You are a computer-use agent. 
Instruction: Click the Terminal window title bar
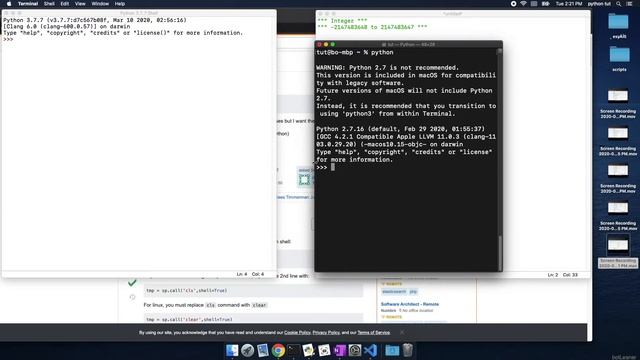[409, 44]
